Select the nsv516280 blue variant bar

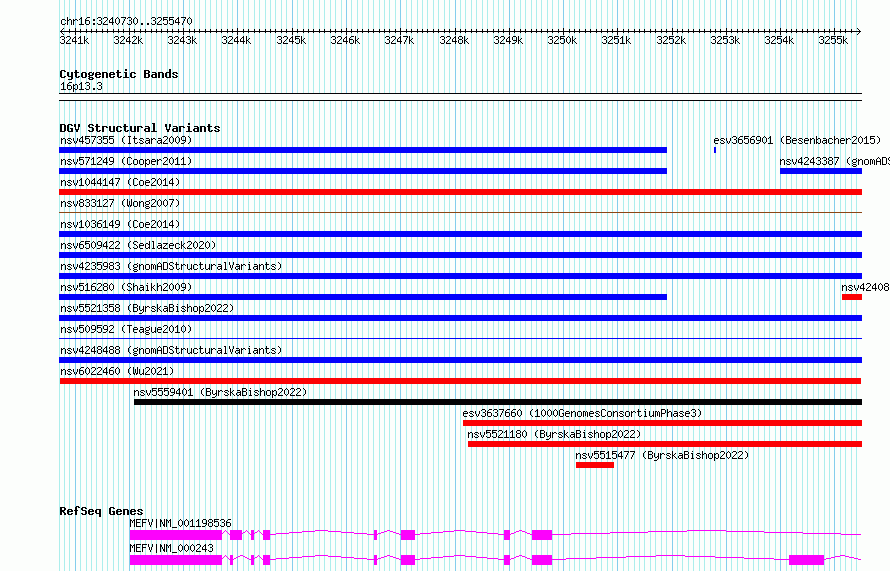tap(363, 297)
